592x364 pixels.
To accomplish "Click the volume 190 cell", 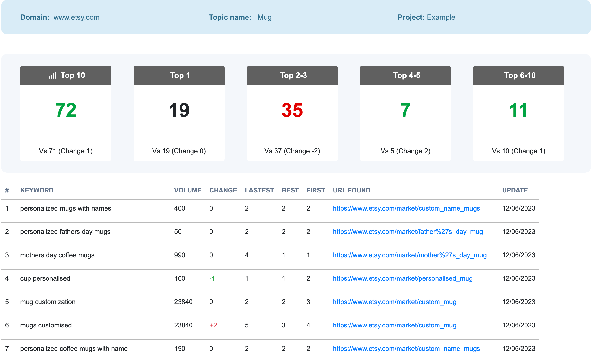I will 180,349.
